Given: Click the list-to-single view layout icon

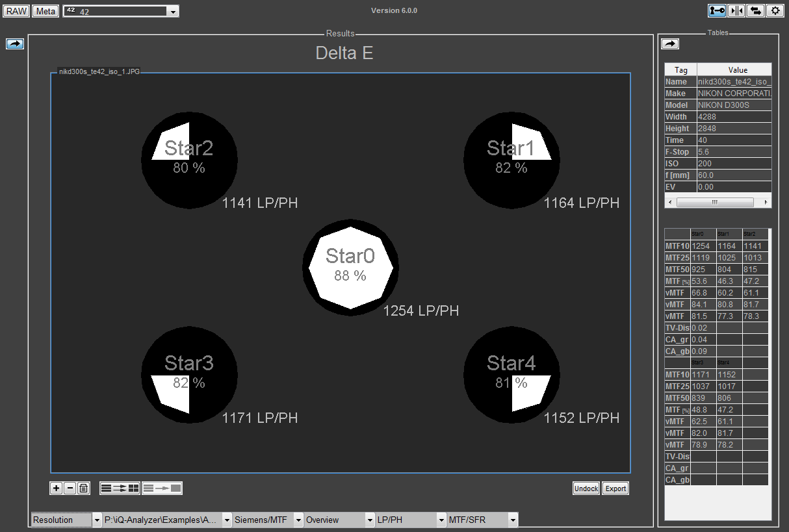Looking at the screenshot, I should pyautogui.click(x=162, y=488).
